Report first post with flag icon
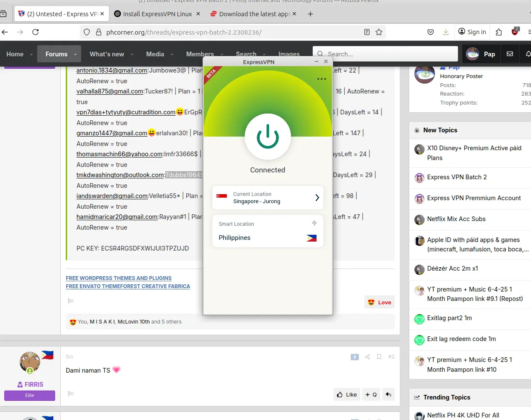Image resolution: width=531 pixels, height=420 pixels. click(x=71, y=301)
